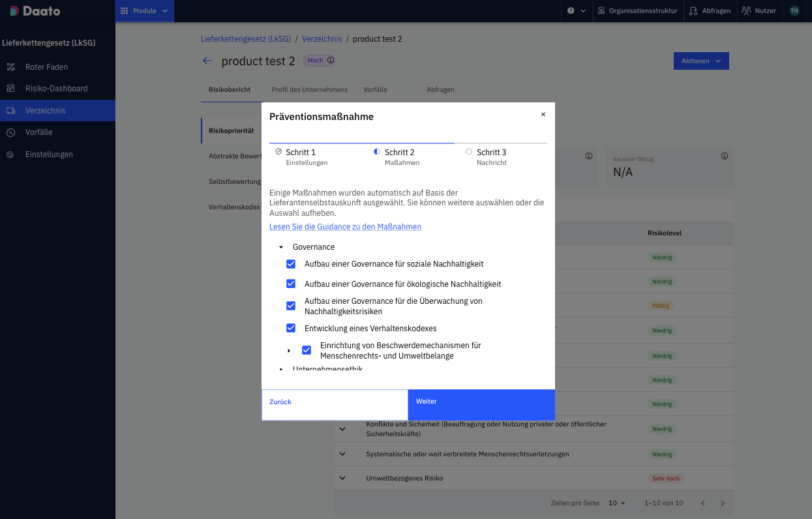The height and width of the screenshot is (519, 812).
Task: Expand the Beschwerdemechanismen sub-items
Action: pos(289,351)
